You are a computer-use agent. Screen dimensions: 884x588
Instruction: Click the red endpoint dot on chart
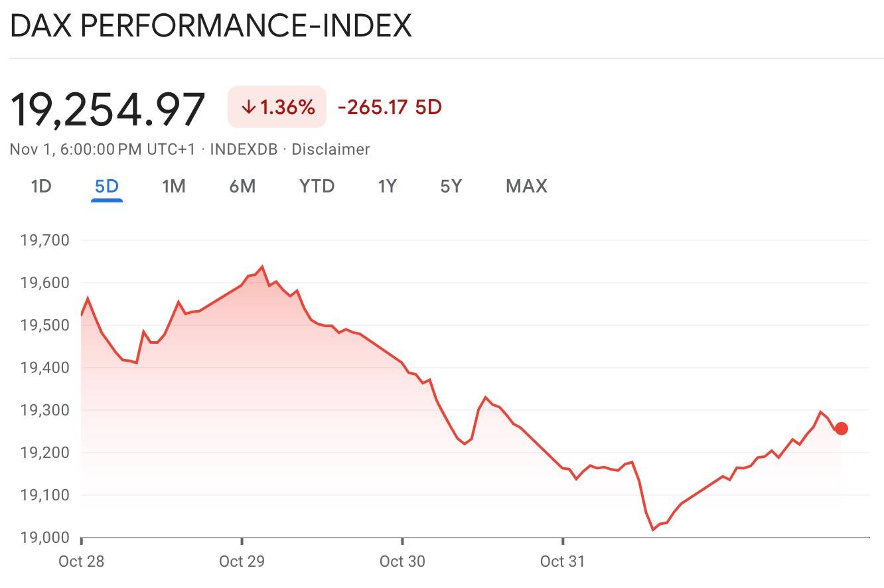click(x=841, y=429)
